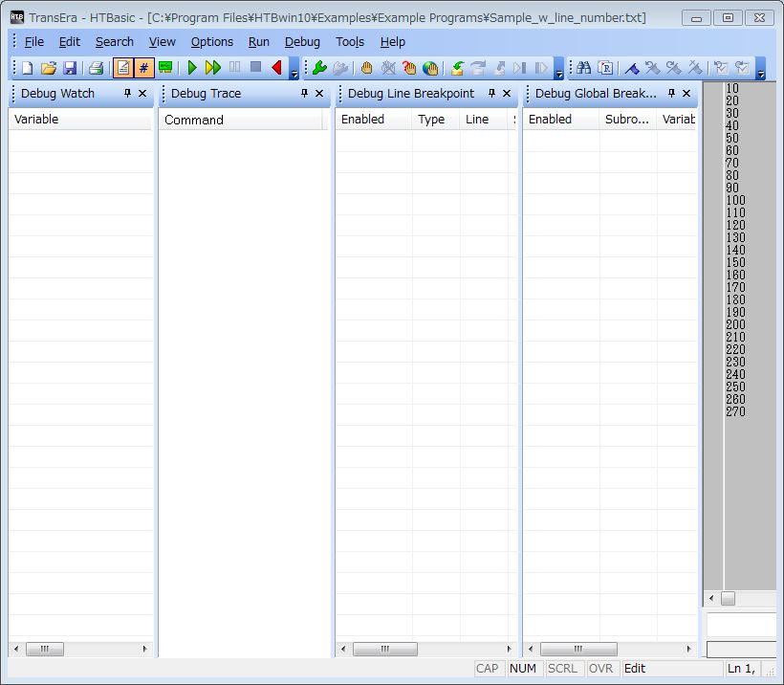Click the Variable column header in Debug Watch
The width and height of the screenshot is (784, 685).
80,120
